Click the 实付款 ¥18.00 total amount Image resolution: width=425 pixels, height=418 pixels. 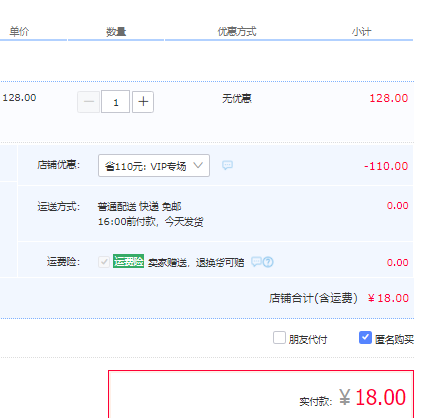(372, 397)
